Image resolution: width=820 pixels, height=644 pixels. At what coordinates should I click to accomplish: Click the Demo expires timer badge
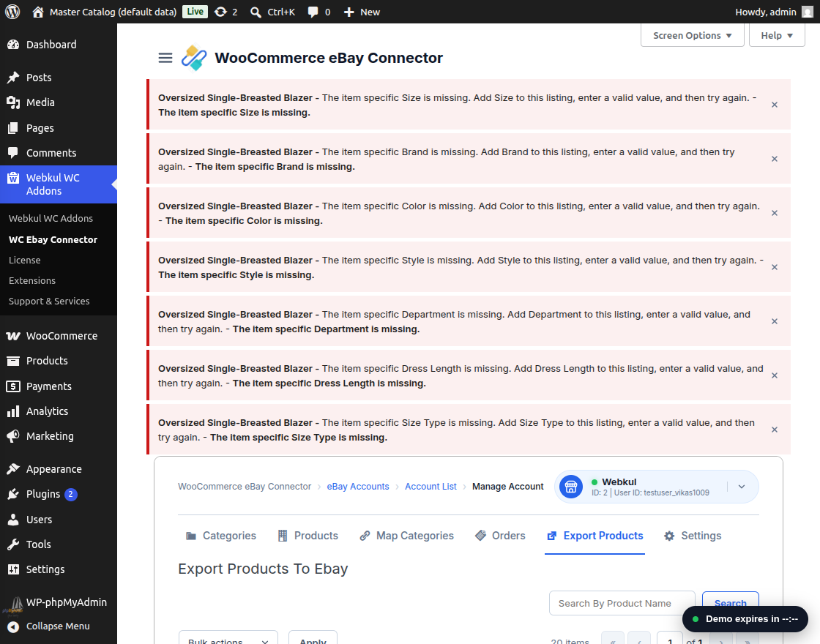745,619
